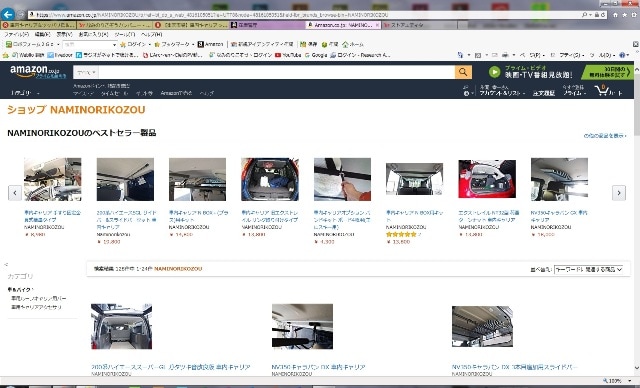The image size is (640, 388).
Task: Open the Edit menu
Action: click(42, 34)
